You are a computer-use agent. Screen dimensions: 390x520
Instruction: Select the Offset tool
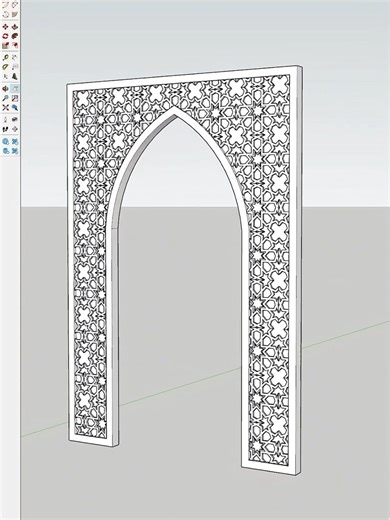(x=15, y=45)
